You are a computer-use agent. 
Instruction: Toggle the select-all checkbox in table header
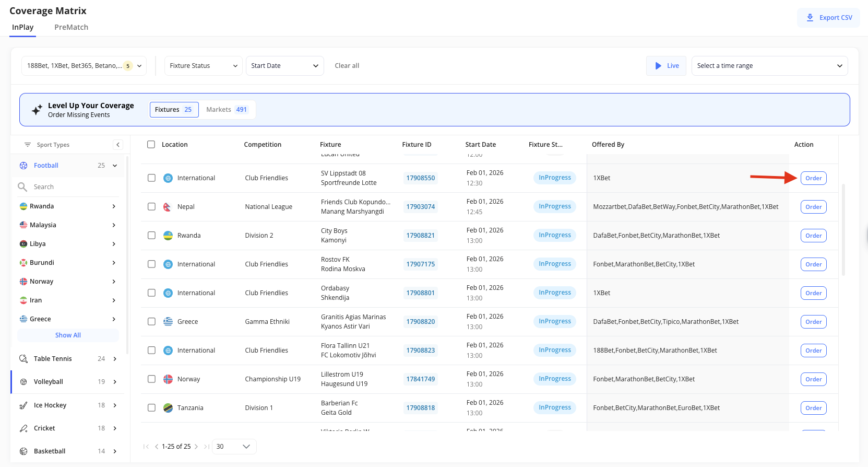(x=151, y=145)
